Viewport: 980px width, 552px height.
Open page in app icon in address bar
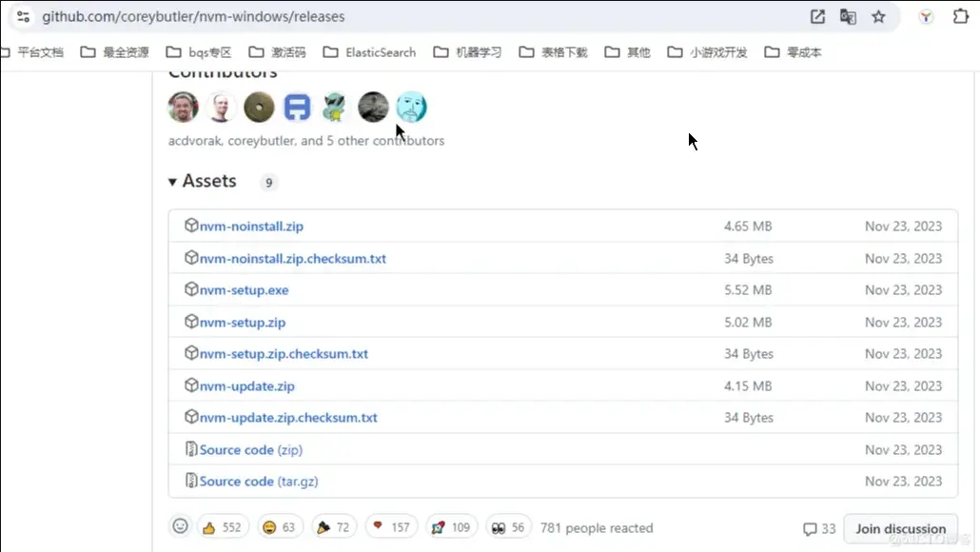pyautogui.click(x=817, y=17)
